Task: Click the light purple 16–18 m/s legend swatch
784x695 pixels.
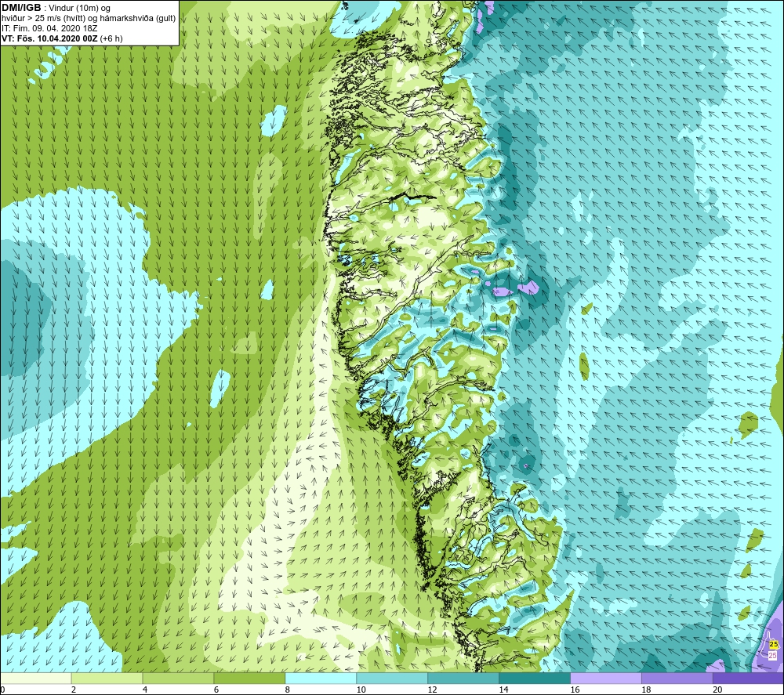Action: (x=606, y=678)
